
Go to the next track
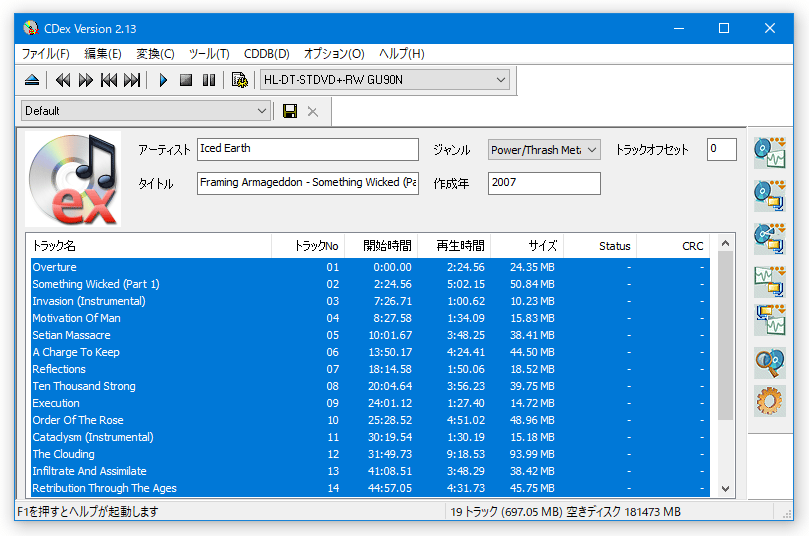click(x=132, y=80)
